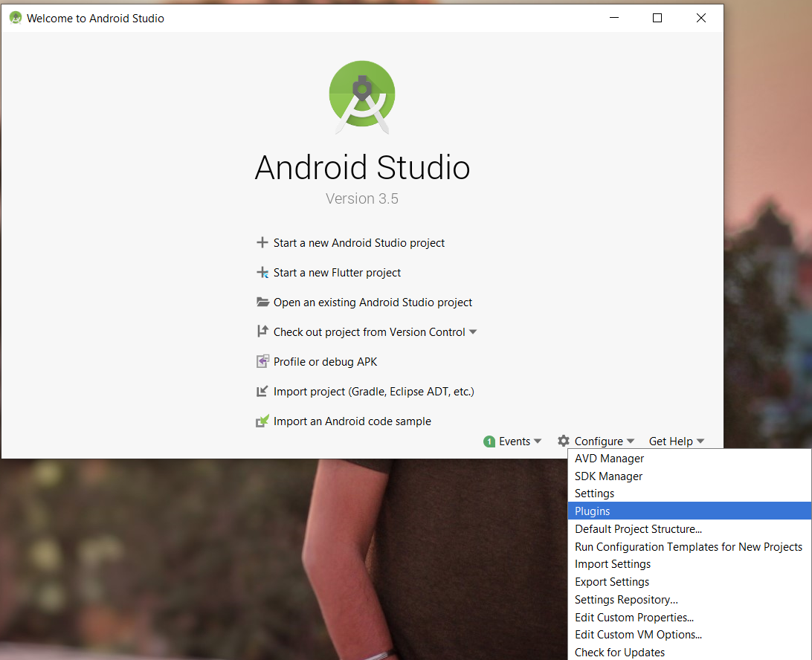Select Default Project Structure from the menu
This screenshot has height=660, width=812.
pos(638,528)
